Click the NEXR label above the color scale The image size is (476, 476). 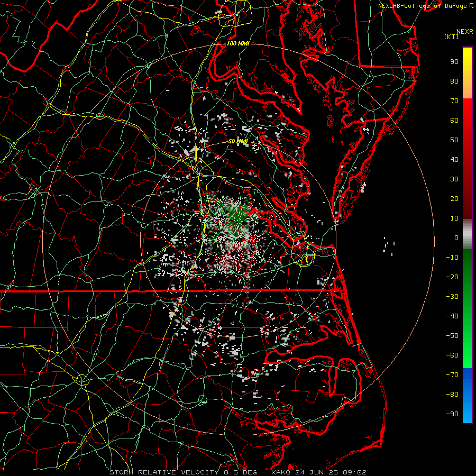point(465,32)
